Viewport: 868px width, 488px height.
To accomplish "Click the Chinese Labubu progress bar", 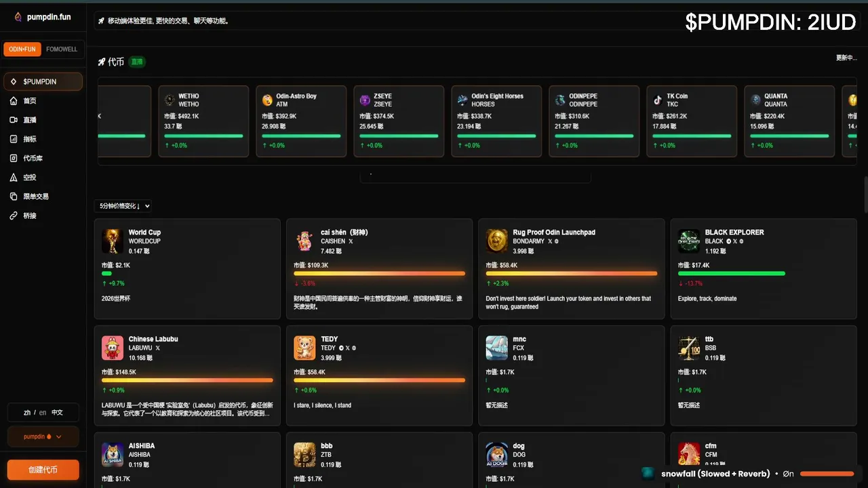I will click(x=187, y=380).
